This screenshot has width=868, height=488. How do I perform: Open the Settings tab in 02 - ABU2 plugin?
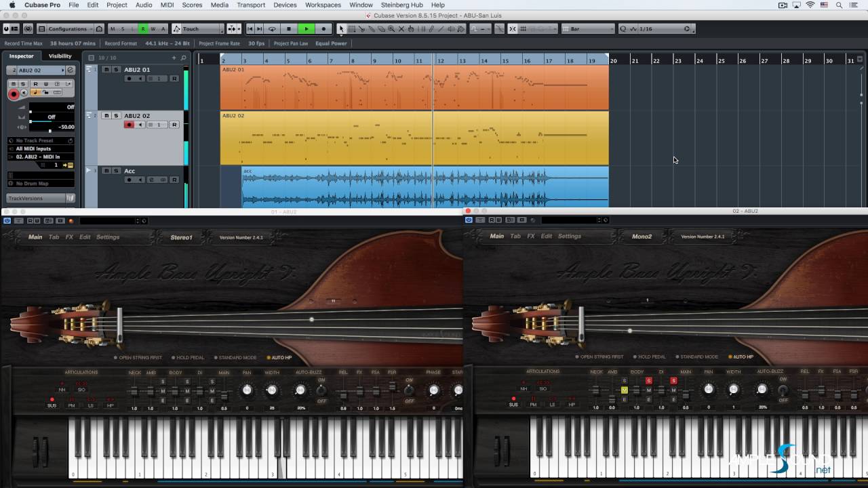coord(570,237)
